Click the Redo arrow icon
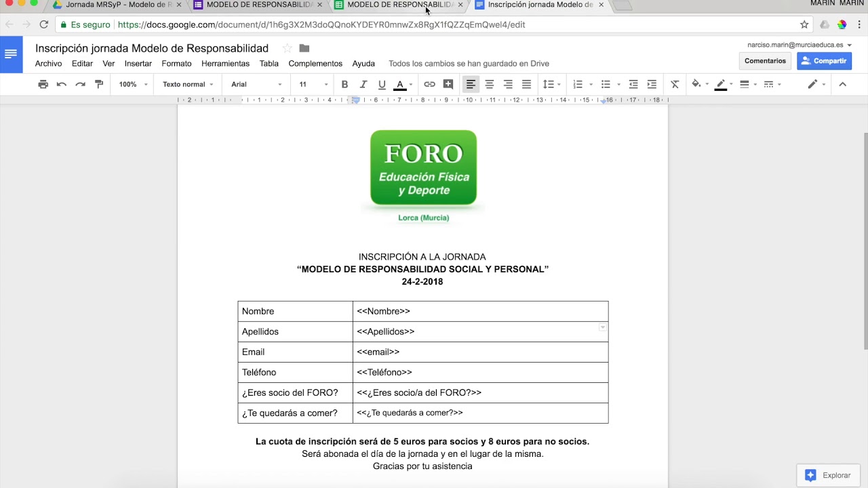The image size is (868, 488). click(x=80, y=84)
